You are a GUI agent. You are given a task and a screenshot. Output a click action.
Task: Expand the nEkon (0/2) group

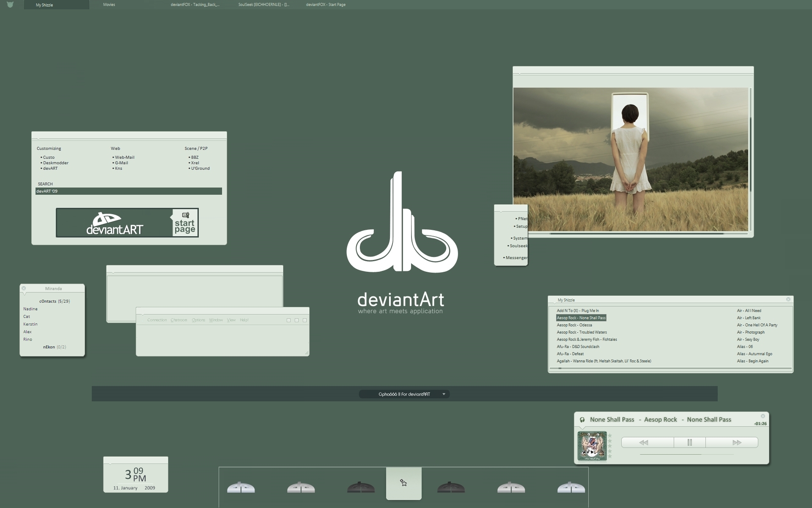[55, 347]
